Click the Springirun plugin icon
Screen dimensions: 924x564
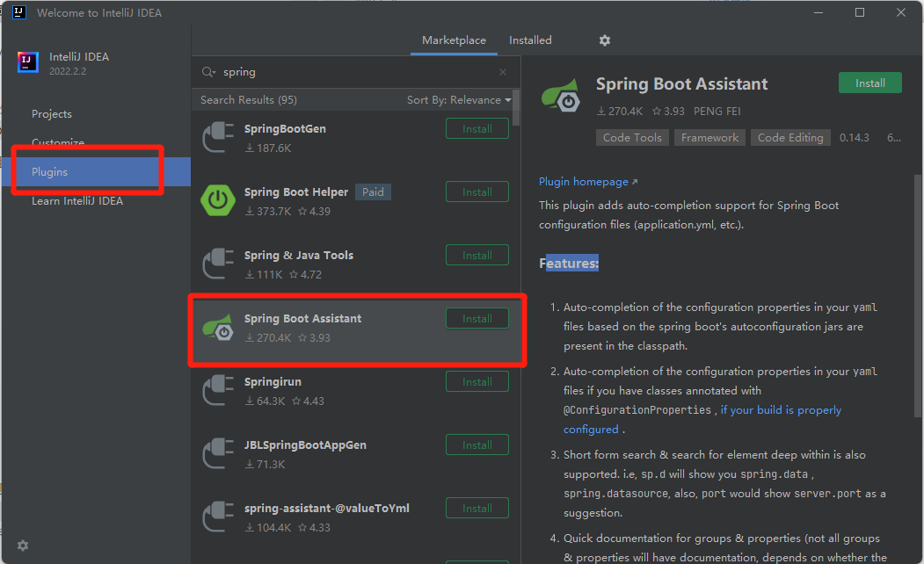218,390
